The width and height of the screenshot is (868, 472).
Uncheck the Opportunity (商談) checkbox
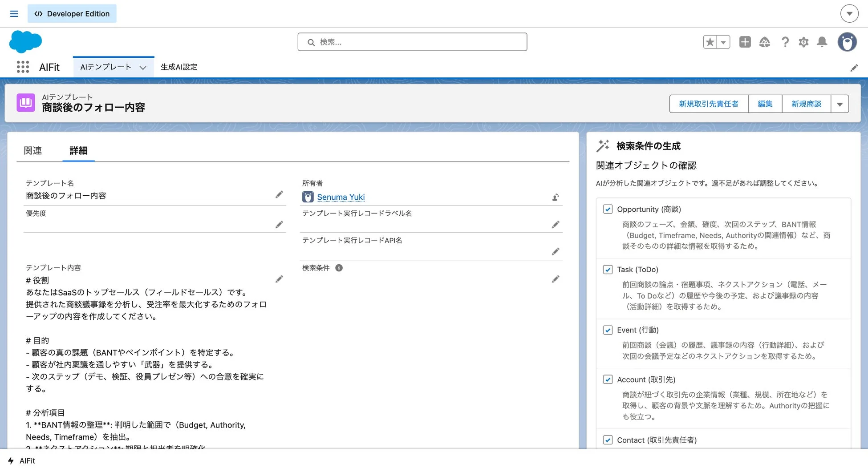[x=608, y=209]
